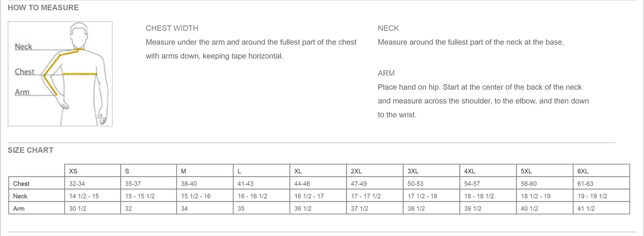Click the Chest row label in table
Screen dimensions: 644x236
pos(21,183)
